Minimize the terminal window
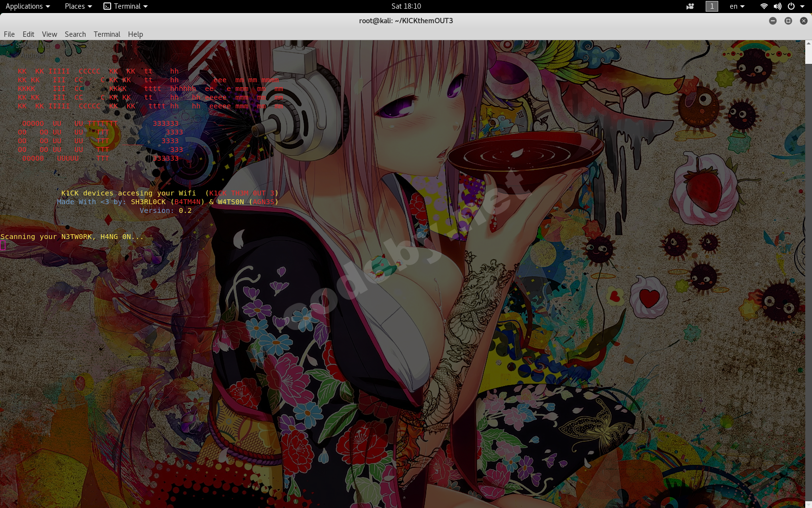 pyautogui.click(x=773, y=21)
